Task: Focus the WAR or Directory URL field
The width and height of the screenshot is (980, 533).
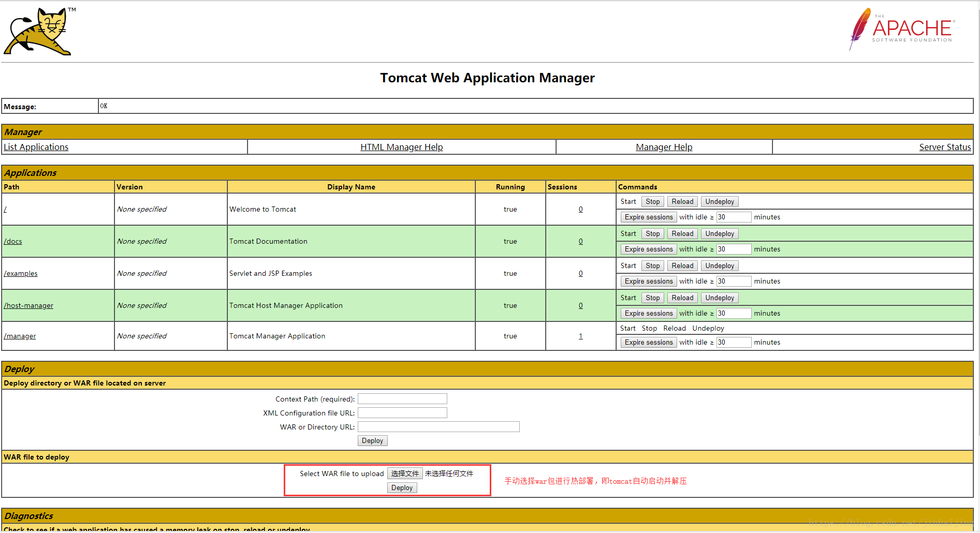Action: point(438,427)
